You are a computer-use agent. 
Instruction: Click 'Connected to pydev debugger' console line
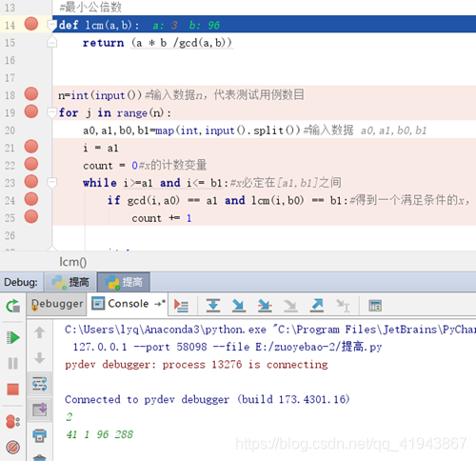[208, 399]
